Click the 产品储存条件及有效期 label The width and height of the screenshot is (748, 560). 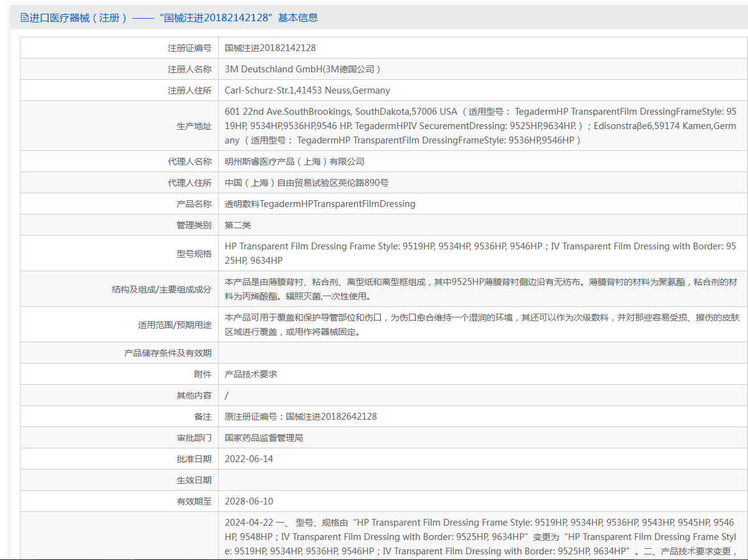[x=168, y=353]
